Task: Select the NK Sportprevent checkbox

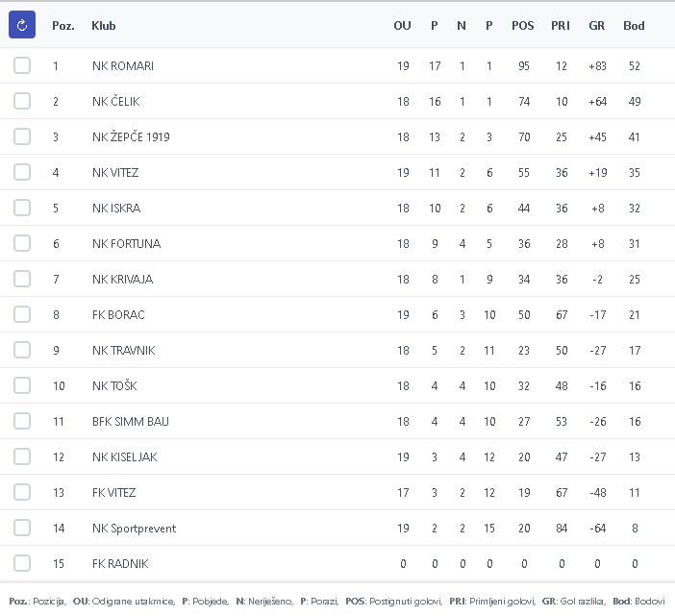Action: click(22, 528)
